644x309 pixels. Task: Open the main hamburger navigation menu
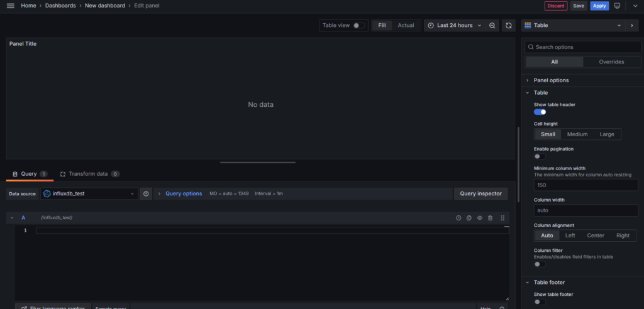tap(10, 6)
